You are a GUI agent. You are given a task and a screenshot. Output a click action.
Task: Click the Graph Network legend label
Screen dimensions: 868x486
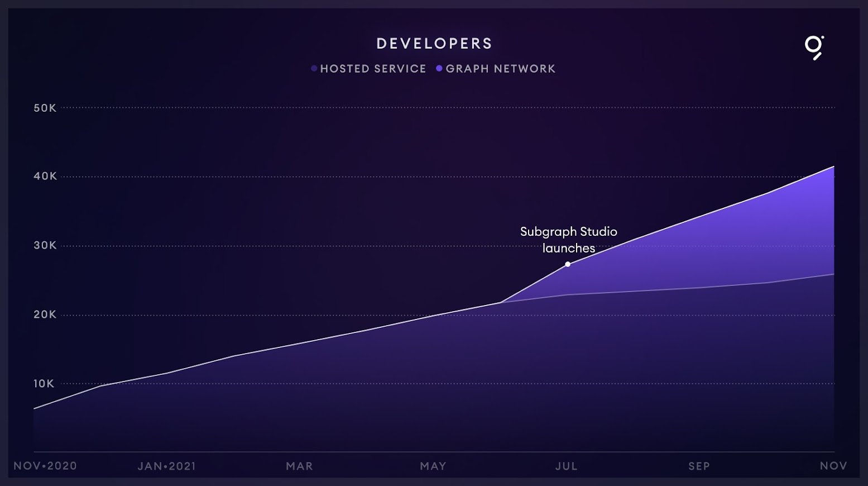coord(500,69)
